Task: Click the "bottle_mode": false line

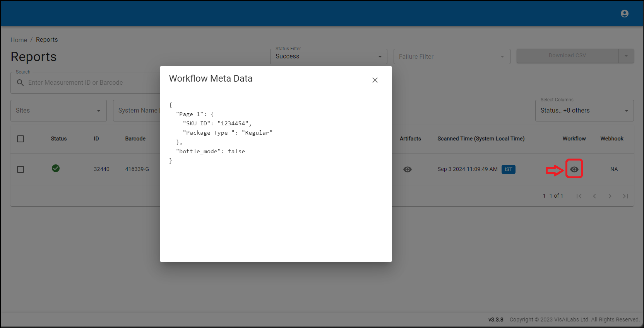Action: click(211, 151)
